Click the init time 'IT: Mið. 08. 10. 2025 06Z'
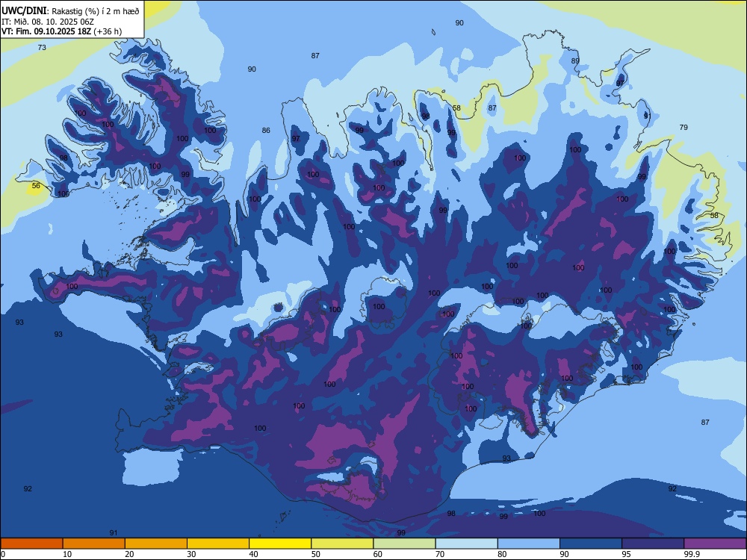The width and height of the screenshot is (747, 560). pyautogui.click(x=48, y=22)
